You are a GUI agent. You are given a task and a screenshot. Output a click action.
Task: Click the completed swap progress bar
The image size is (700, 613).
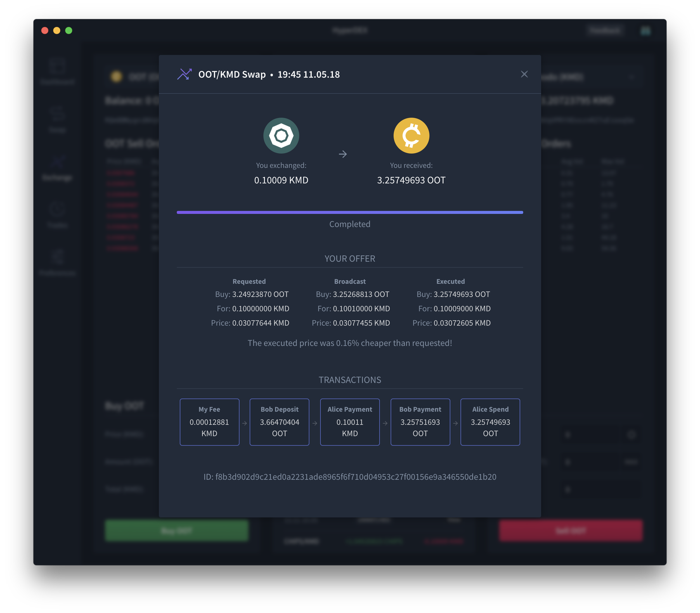(x=350, y=212)
